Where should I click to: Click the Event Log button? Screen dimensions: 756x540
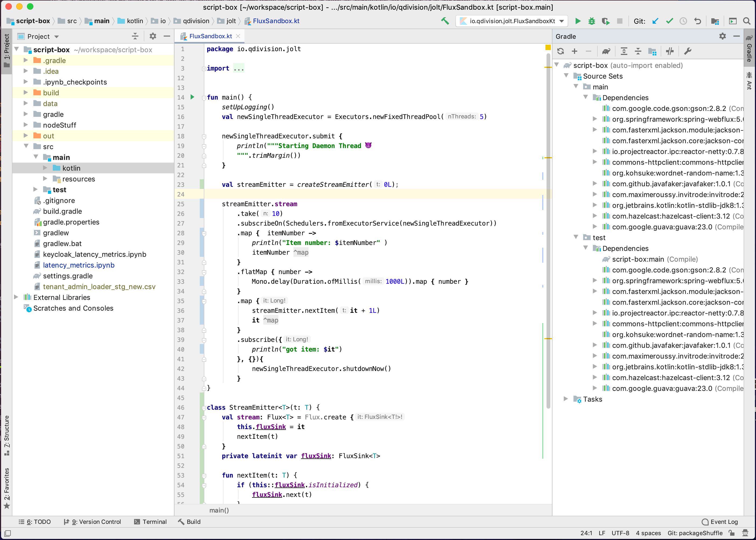[x=720, y=522]
